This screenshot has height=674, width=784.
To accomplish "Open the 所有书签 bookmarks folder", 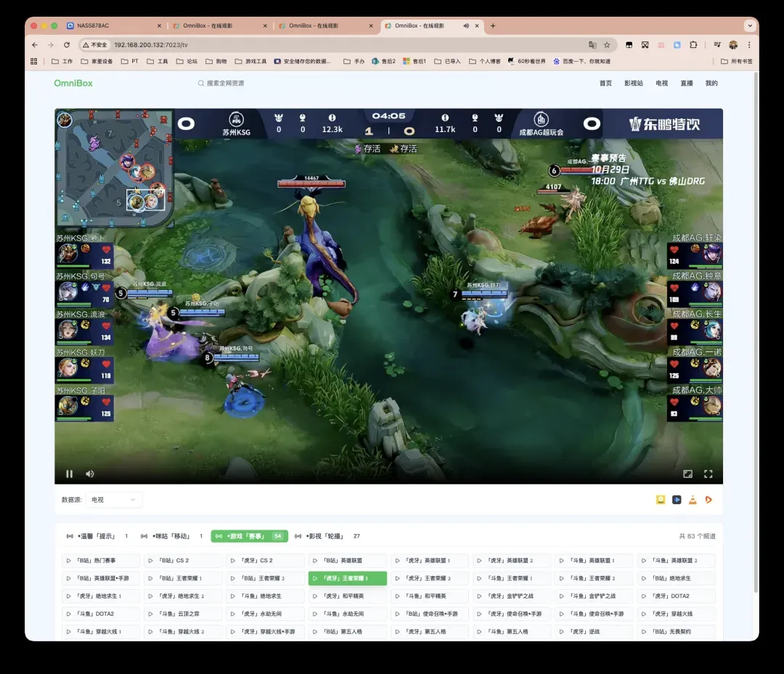I will click(736, 62).
